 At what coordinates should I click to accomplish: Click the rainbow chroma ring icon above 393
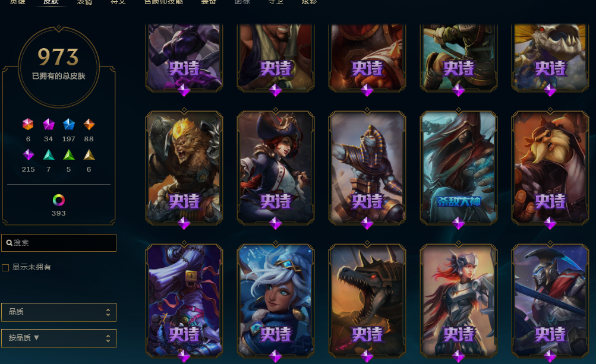[59, 200]
